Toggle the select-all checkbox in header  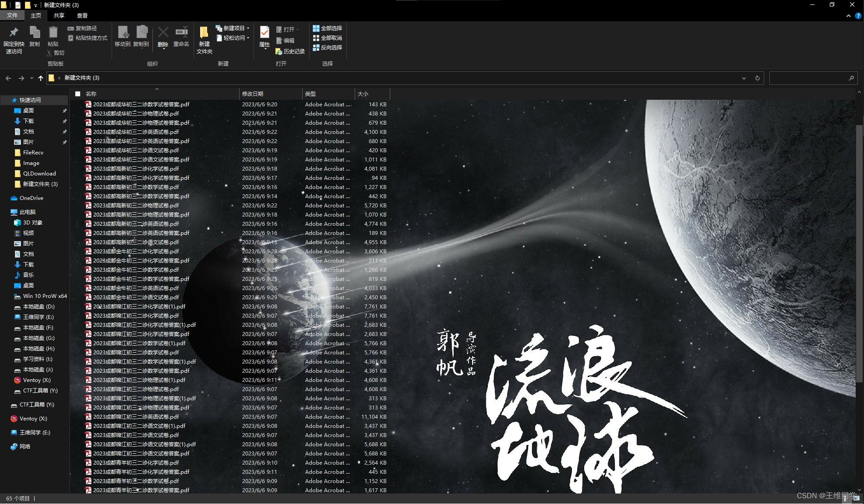[78, 94]
